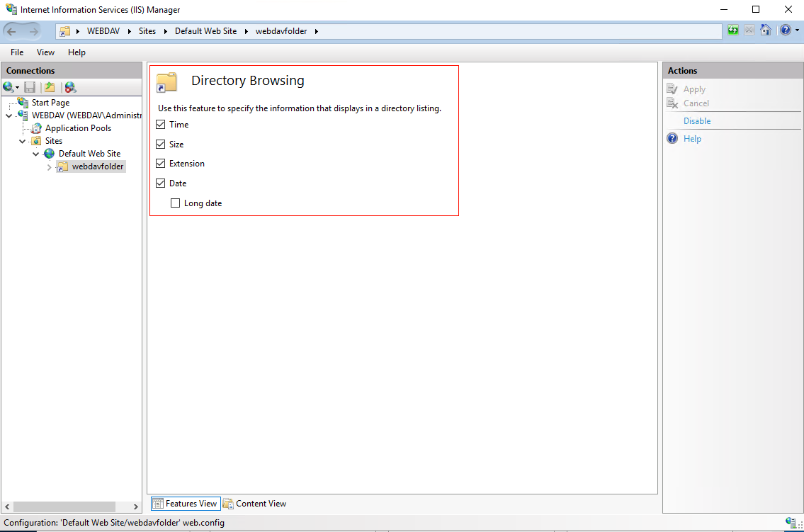Expand the webdavfolder tree node
This screenshot has width=804, height=532.
pos(49,167)
